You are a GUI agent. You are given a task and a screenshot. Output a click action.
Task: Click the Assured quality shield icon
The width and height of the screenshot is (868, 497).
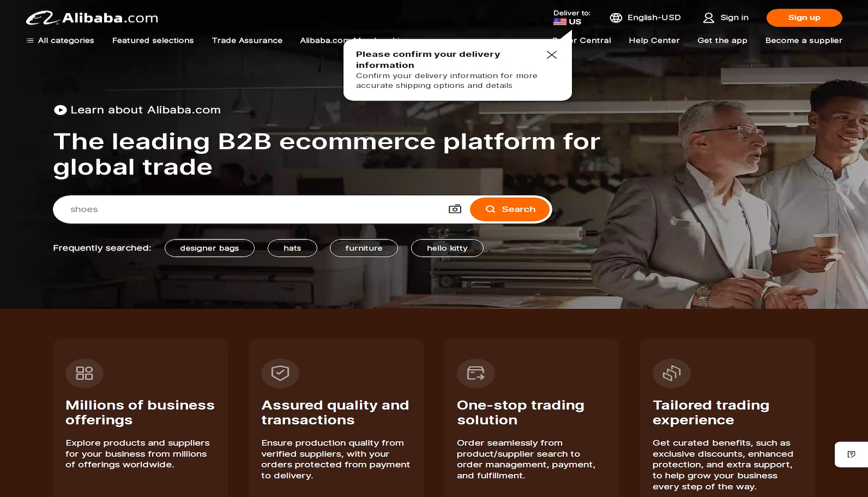pos(280,373)
